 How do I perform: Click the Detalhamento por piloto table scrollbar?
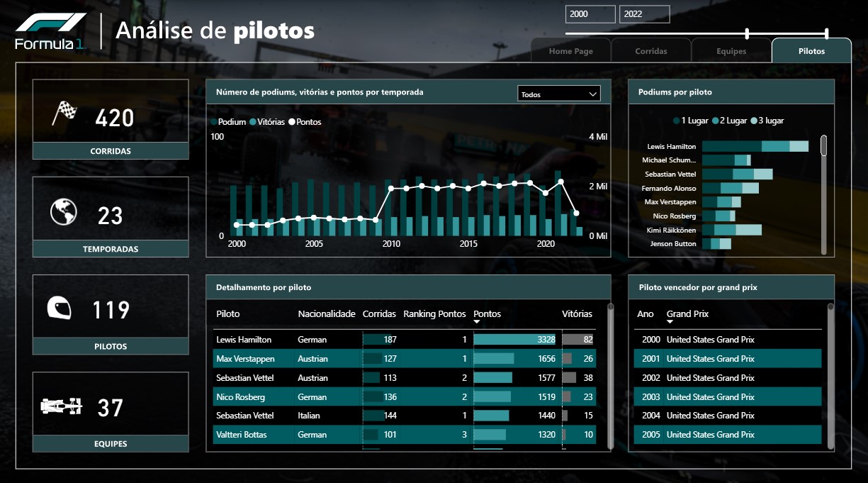(611, 376)
